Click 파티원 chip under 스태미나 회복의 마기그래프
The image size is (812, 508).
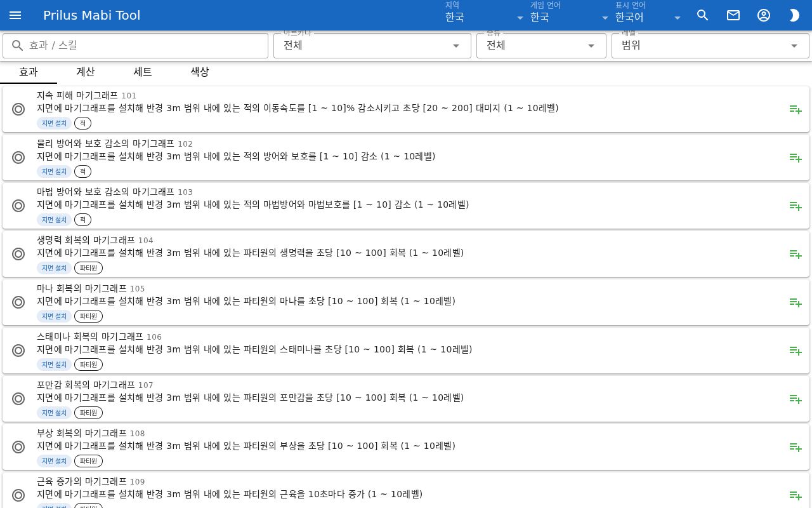point(88,364)
